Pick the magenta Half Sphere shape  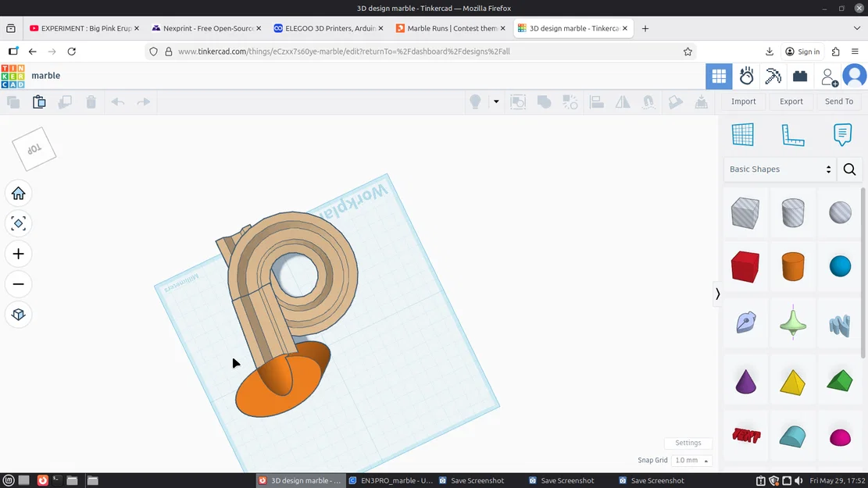pos(840,437)
